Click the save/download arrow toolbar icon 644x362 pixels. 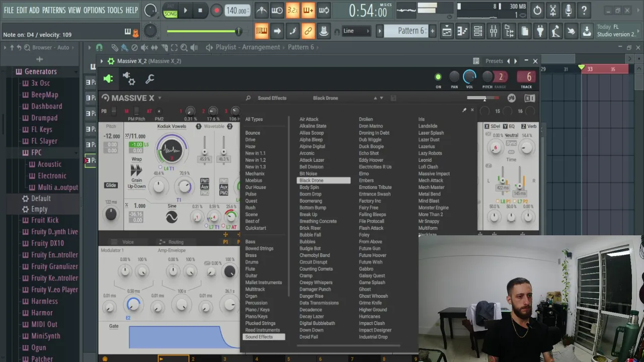tap(587, 31)
